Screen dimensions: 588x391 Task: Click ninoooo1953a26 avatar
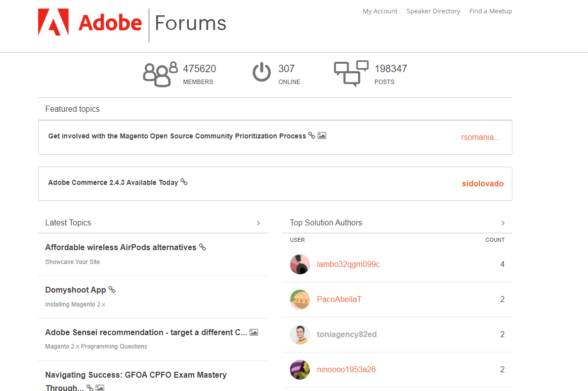pyautogui.click(x=300, y=370)
